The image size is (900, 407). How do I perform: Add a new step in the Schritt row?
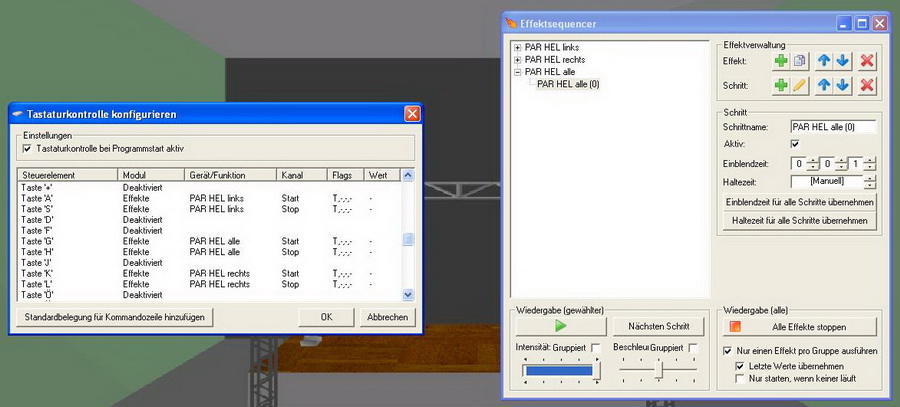(781, 86)
